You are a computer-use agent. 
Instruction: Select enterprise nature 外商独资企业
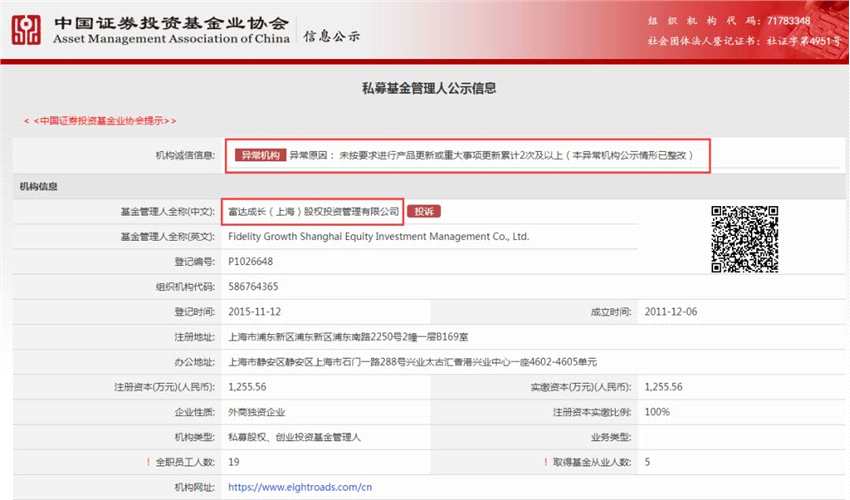coord(256,412)
